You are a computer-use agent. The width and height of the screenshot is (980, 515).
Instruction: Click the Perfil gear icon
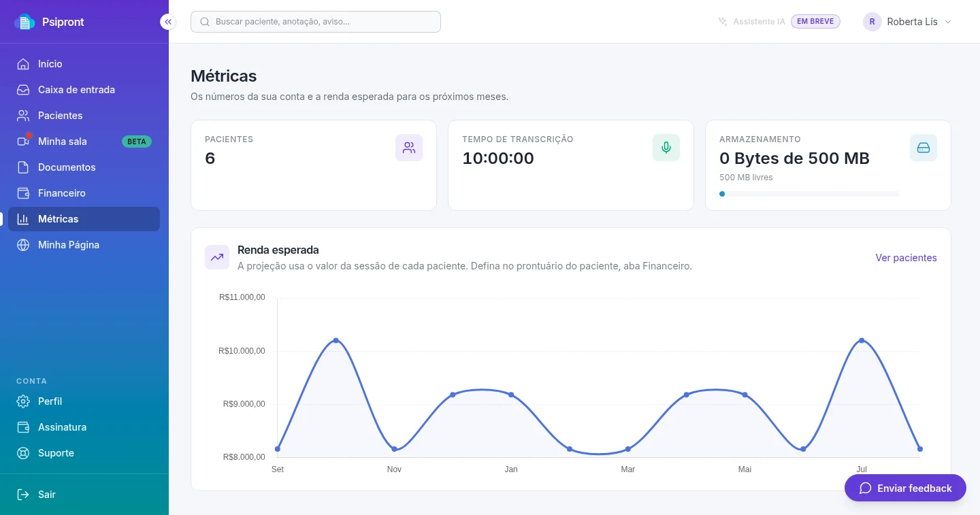(x=23, y=401)
